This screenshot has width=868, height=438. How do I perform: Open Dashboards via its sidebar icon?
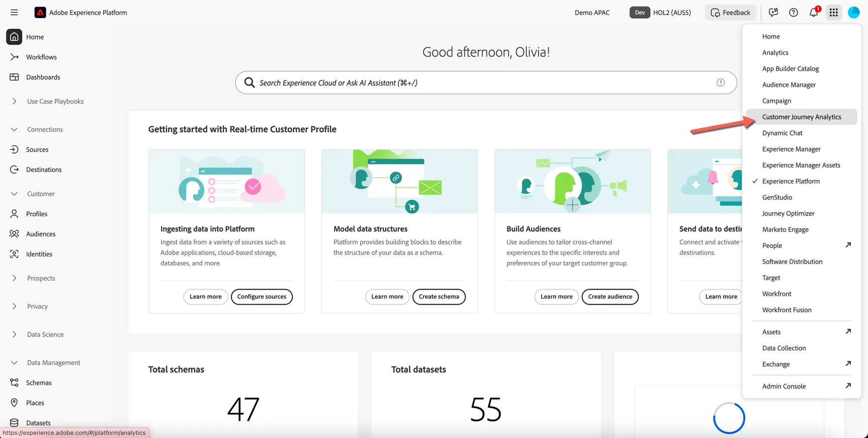tap(14, 77)
